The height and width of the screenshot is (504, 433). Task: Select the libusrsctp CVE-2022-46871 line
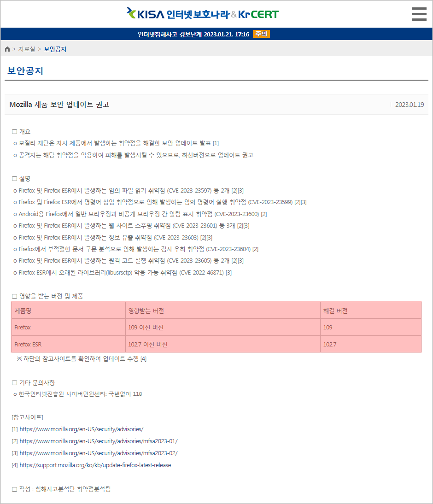[x=123, y=273]
